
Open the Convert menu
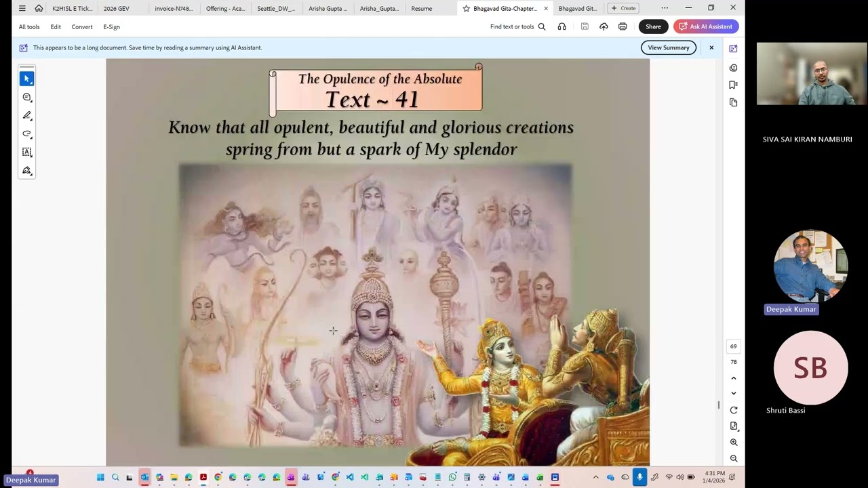tap(82, 26)
